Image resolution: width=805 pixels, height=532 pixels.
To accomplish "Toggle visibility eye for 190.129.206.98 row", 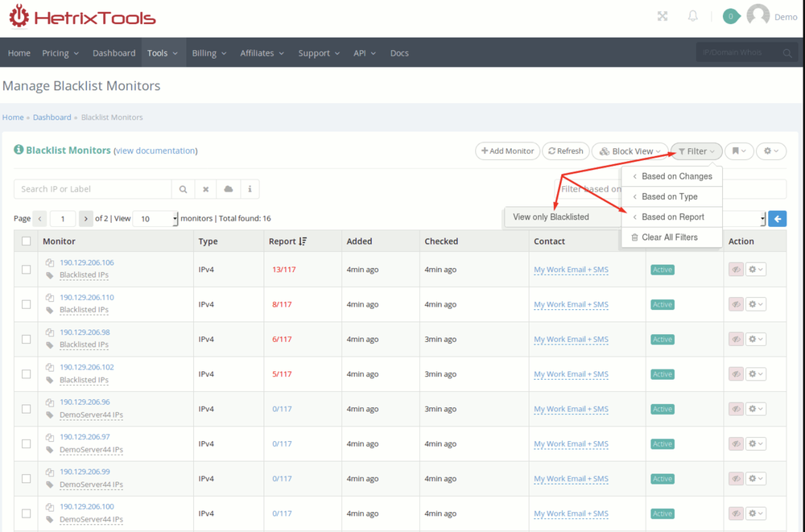I will coord(735,339).
